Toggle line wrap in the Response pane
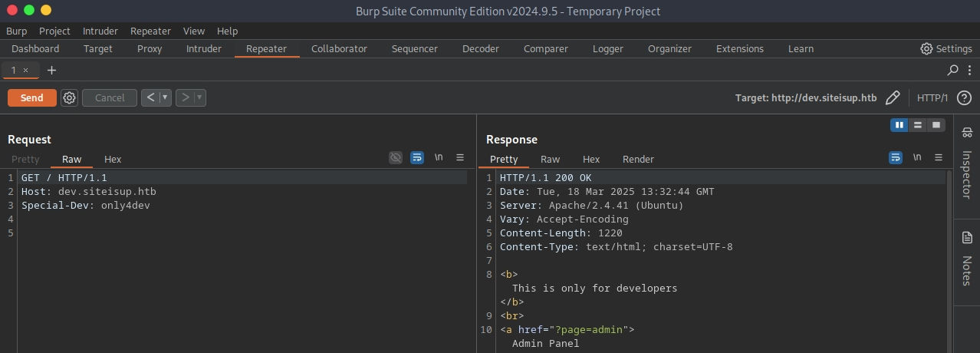This screenshot has width=980, height=353. 896,157
